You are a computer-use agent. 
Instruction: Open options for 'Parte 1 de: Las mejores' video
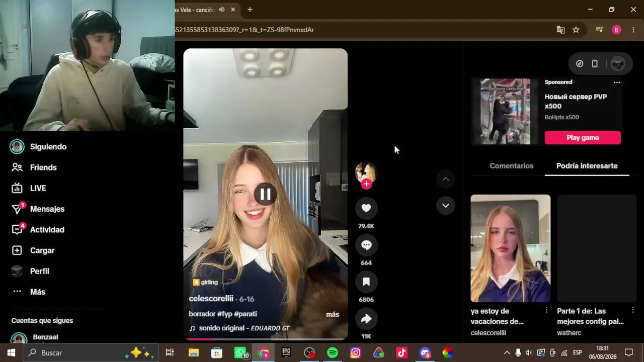[x=633, y=310]
